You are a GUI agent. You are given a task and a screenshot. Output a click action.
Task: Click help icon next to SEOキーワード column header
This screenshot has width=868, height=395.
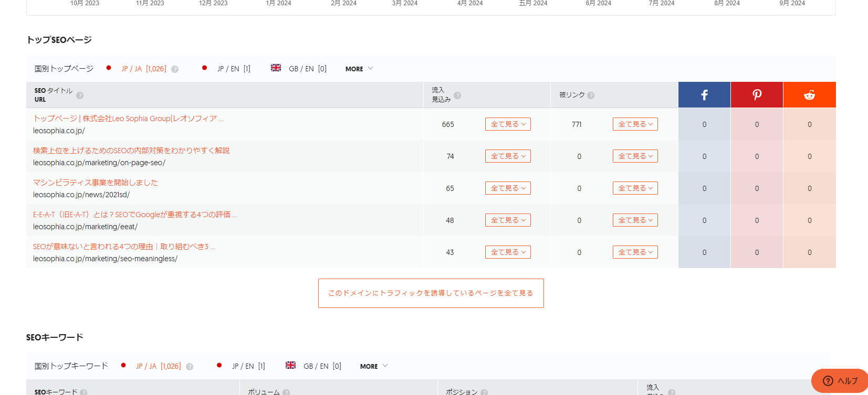83,392
